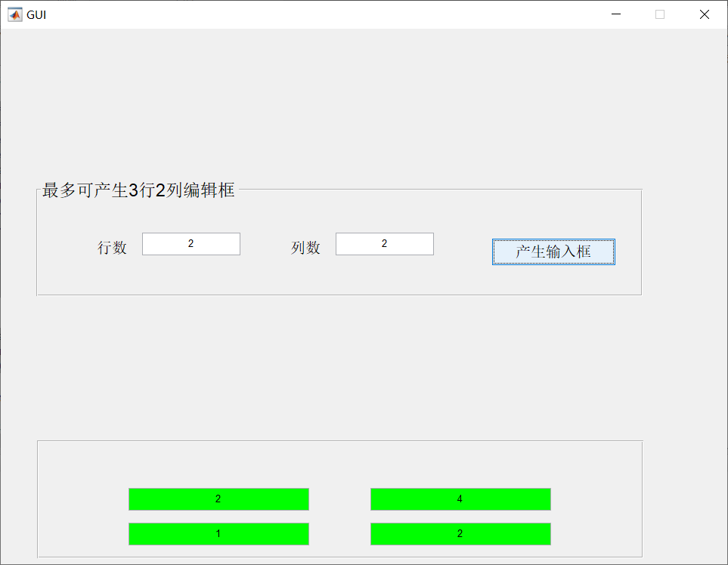Click the MATLAB icon in title bar
728x565 pixels.
coord(15,14)
